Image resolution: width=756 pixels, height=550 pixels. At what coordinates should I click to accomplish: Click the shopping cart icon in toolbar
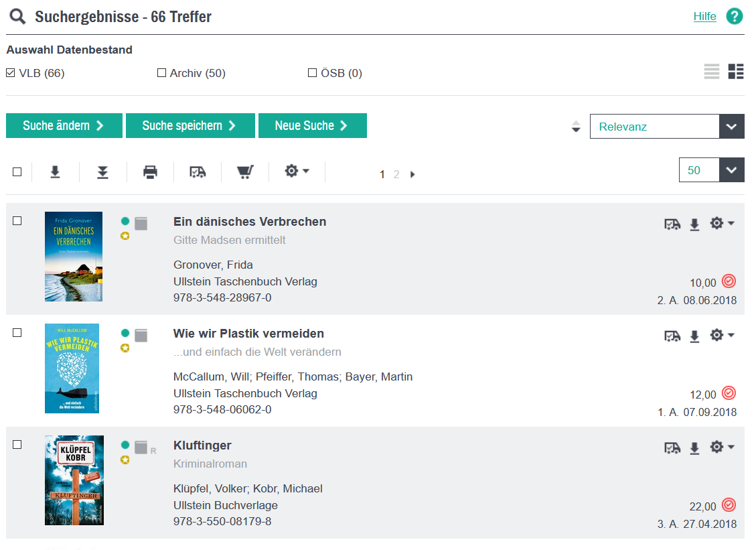245,173
